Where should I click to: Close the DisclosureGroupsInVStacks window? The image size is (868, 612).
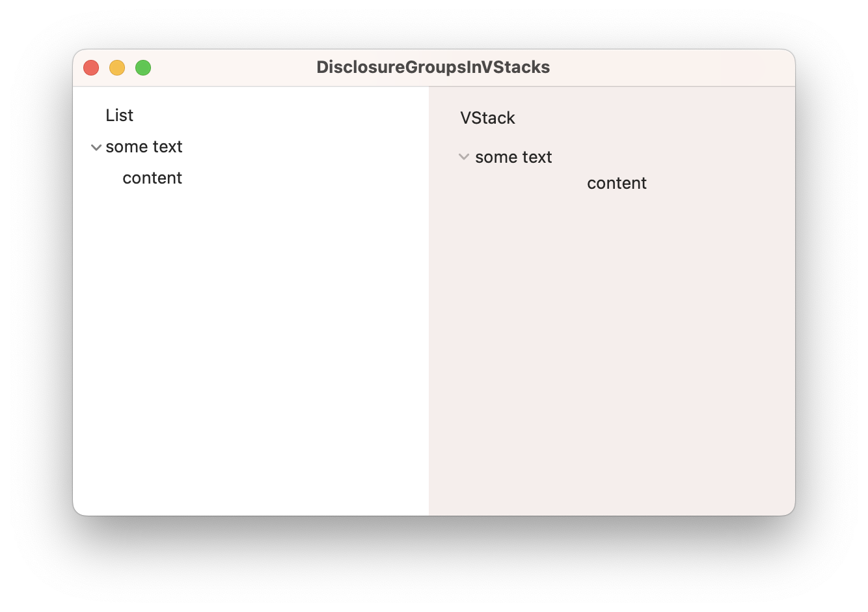pos(91,68)
